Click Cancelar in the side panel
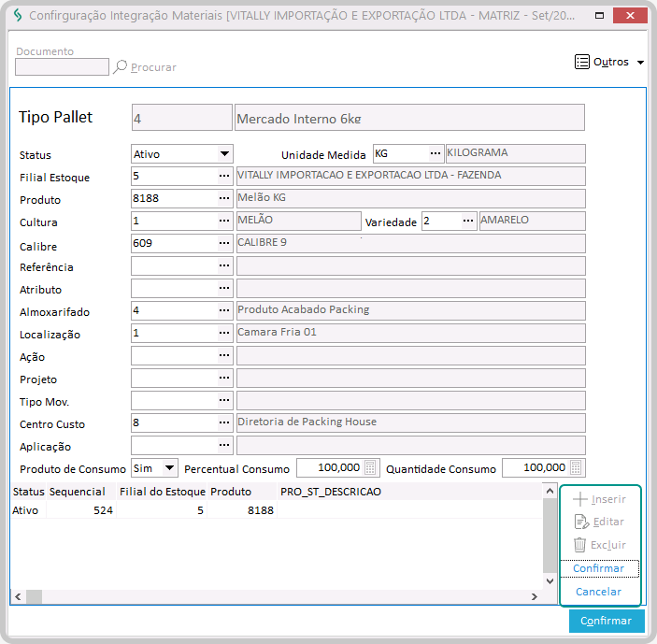Viewport: 657px width, 644px height. [x=599, y=592]
